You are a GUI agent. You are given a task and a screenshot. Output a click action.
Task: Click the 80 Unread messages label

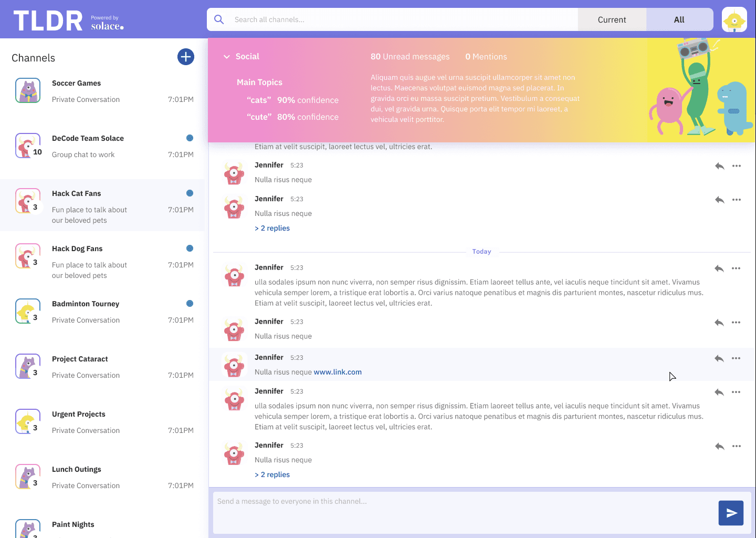[x=410, y=57]
